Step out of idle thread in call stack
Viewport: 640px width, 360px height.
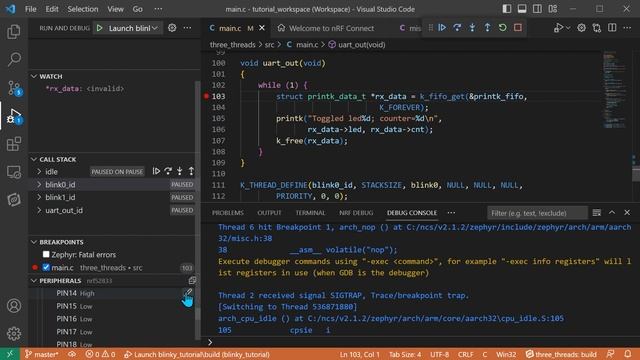coord(191,171)
